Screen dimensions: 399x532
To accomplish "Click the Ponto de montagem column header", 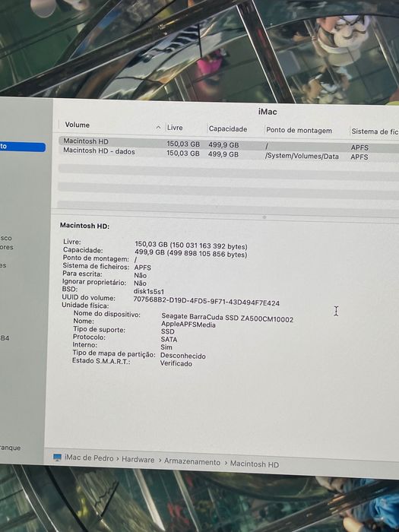I will pos(299,130).
